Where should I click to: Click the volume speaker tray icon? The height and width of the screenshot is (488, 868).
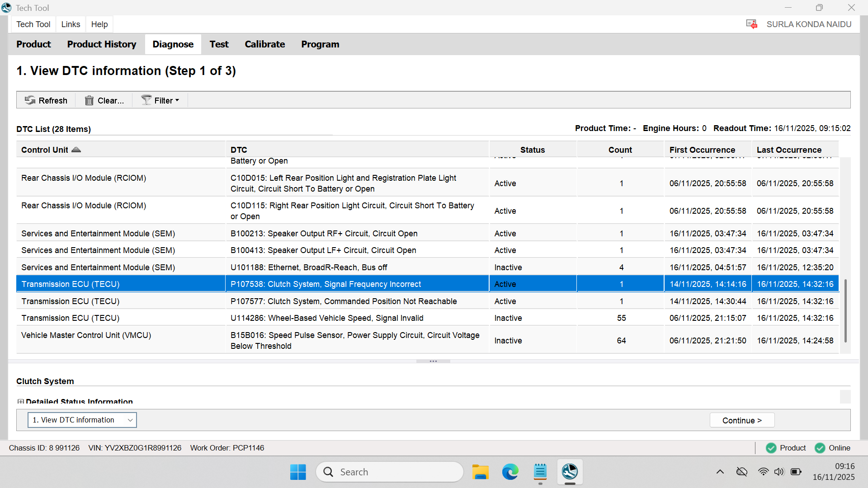click(x=779, y=472)
